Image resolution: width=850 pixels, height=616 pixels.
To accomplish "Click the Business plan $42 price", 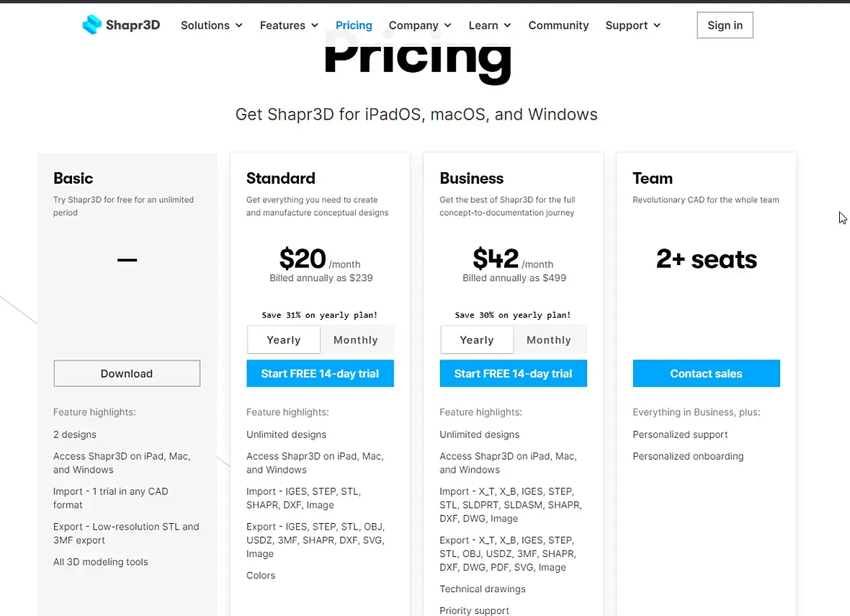I will pyautogui.click(x=496, y=258).
